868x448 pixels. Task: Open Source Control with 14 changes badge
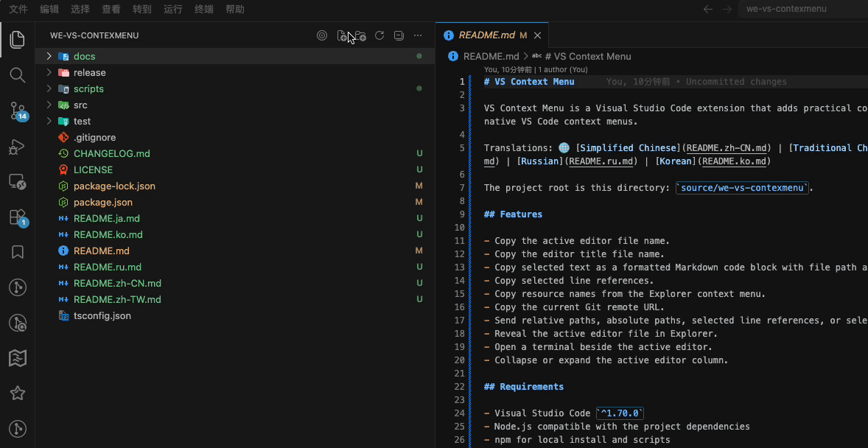tap(18, 111)
